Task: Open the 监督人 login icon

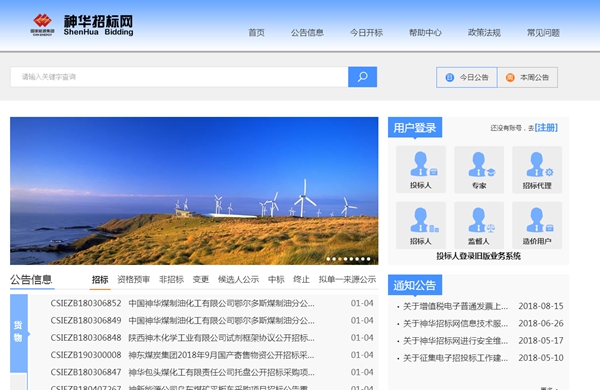Action: 479,225
